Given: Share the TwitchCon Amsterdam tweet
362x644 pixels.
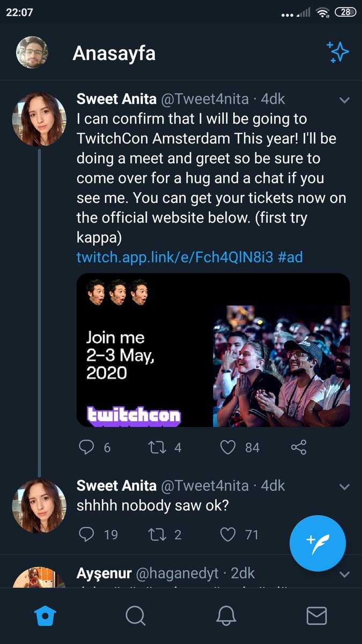Looking at the screenshot, I should coord(298,448).
